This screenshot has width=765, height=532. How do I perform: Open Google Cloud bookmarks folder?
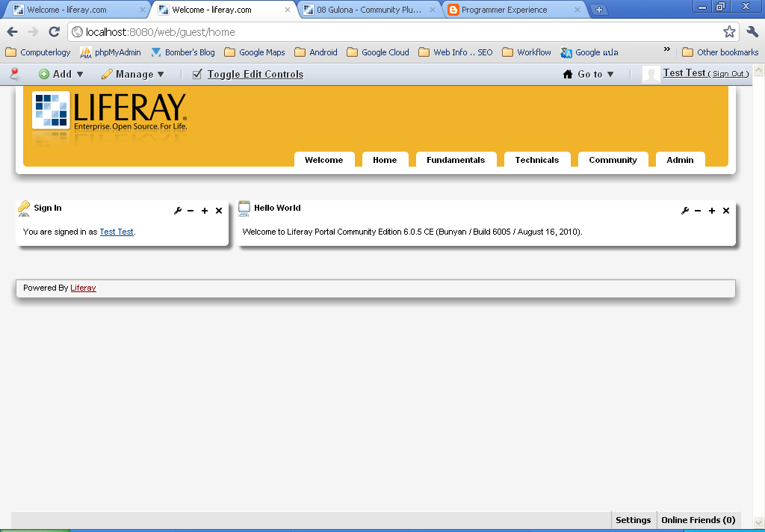378,52
